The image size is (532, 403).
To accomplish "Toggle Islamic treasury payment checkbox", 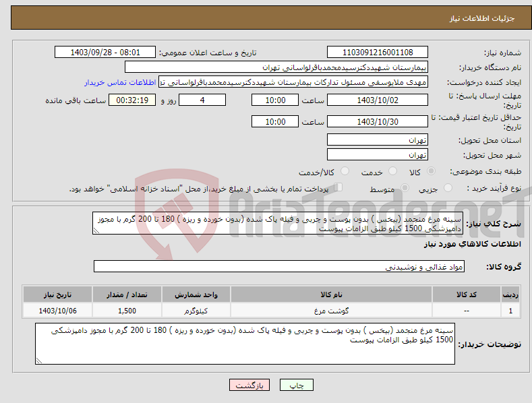I will [338, 187].
